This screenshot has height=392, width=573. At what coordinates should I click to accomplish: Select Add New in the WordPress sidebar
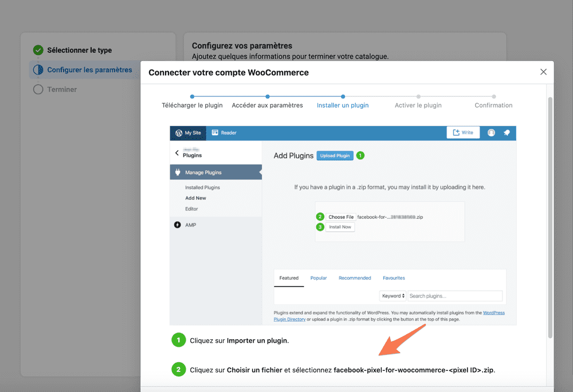pos(195,198)
